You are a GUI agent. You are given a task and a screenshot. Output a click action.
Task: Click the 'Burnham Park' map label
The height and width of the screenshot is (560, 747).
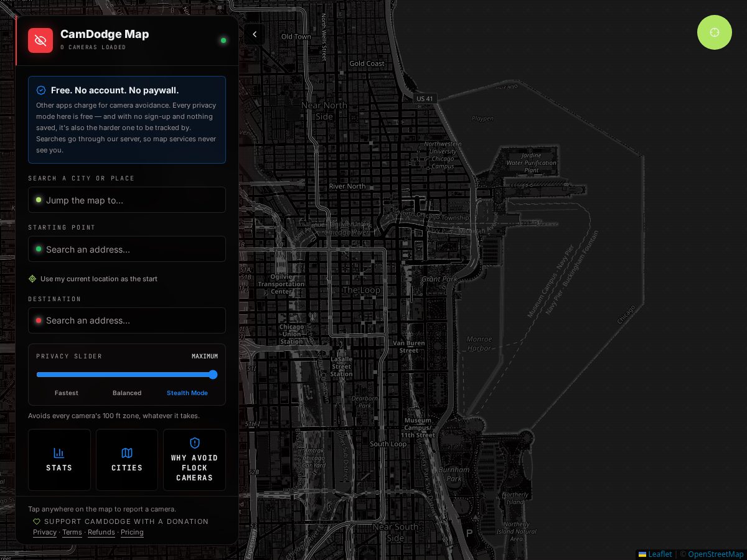pos(454,474)
